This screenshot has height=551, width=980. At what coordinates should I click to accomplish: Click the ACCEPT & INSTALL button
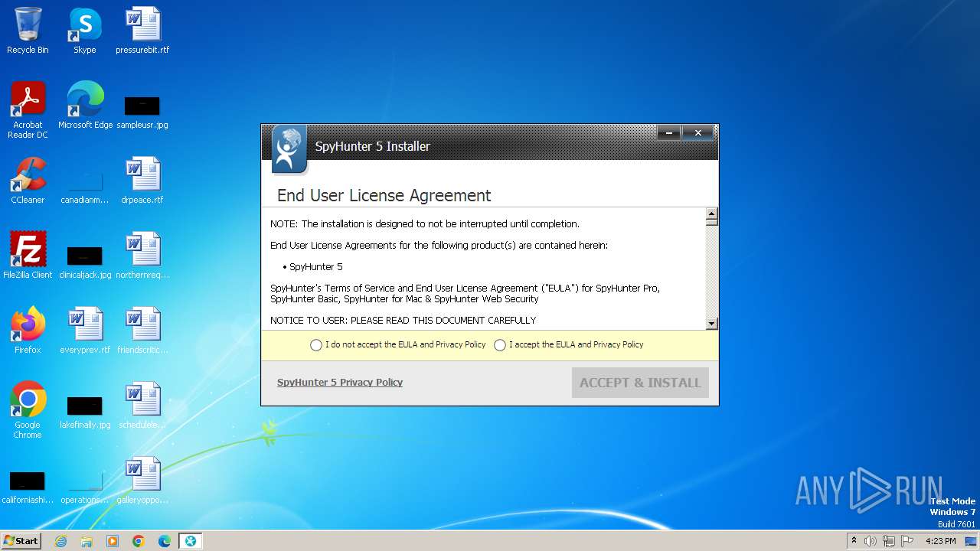coord(640,383)
